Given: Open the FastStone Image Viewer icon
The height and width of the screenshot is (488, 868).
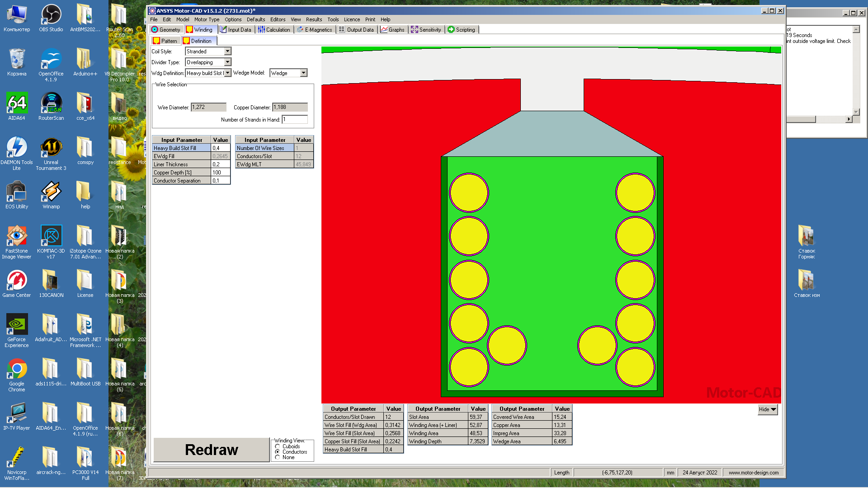Looking at the screenshot, I should tap(17, 243).
